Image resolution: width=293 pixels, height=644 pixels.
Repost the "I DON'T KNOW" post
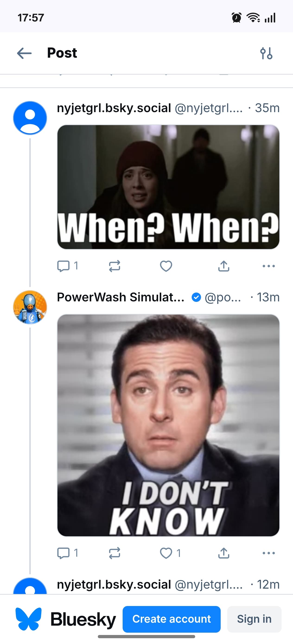tap(115, 553)
